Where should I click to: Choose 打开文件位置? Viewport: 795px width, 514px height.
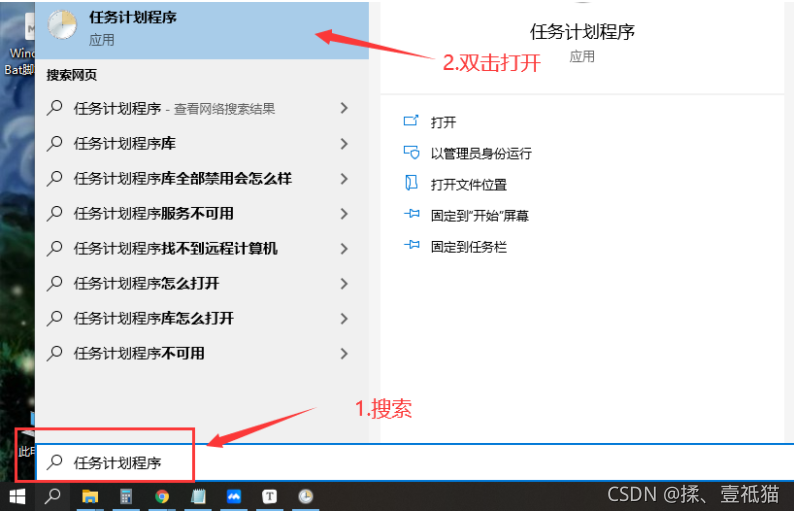click(x=468, y=185)
